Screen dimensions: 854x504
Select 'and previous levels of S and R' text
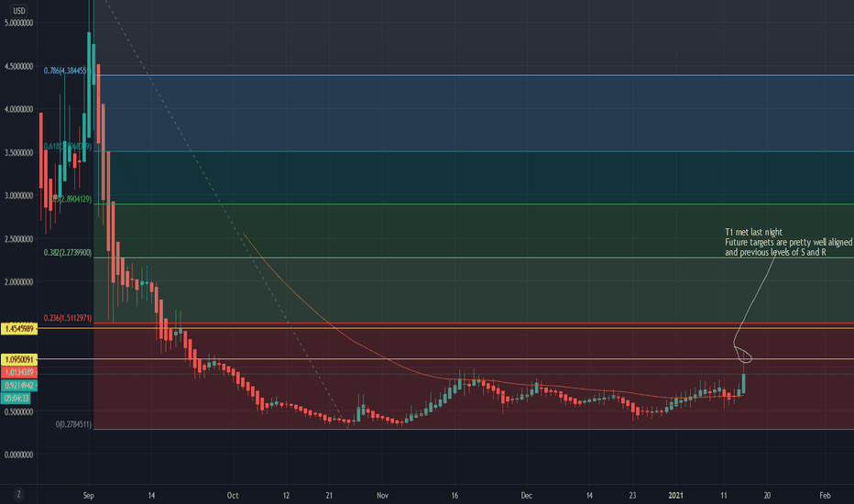[x=775, y=252]
